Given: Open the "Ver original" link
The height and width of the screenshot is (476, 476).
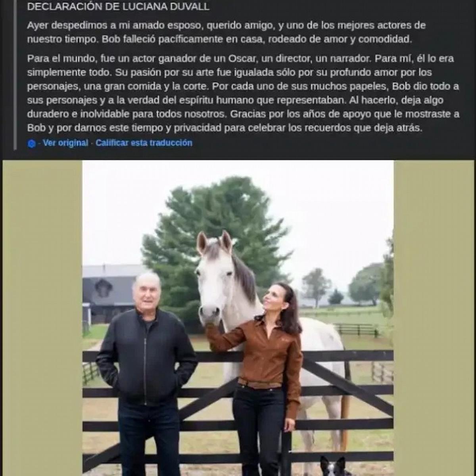Looking at the screenshot, I should [65, 143].
